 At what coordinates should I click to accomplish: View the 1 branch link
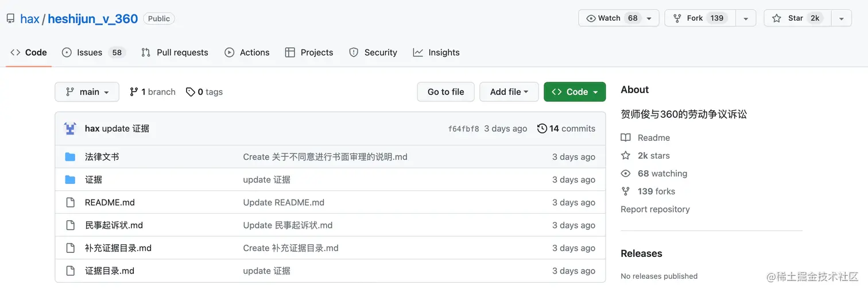pyautogui.click(x=153, y=92)
